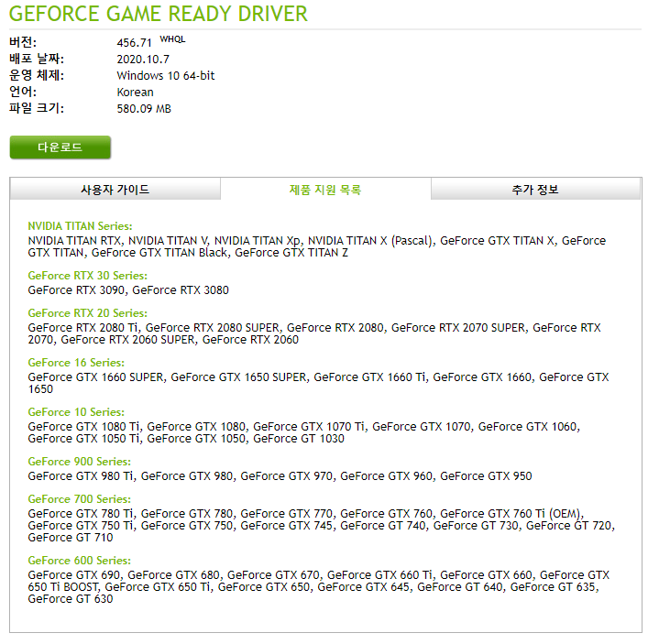Viewport: 659px width, 644px height.
Task: Click the GeForce GTX 1070 Ti entry
Action: [309, 427]
